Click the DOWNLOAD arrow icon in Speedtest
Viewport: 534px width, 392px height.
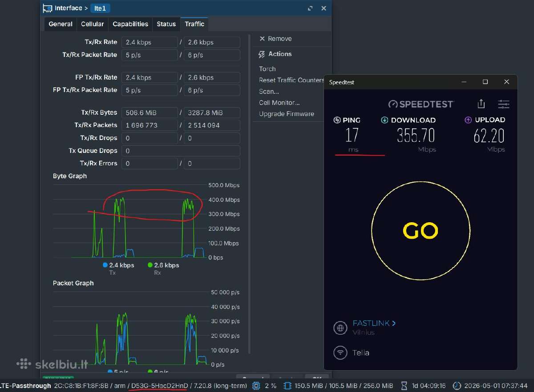[385, 120]
